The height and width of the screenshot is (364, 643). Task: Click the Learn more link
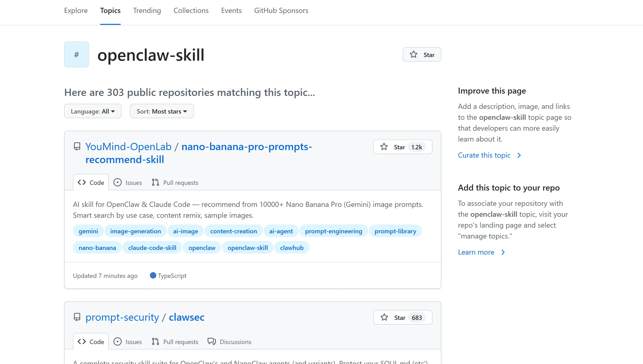point(476,252)
